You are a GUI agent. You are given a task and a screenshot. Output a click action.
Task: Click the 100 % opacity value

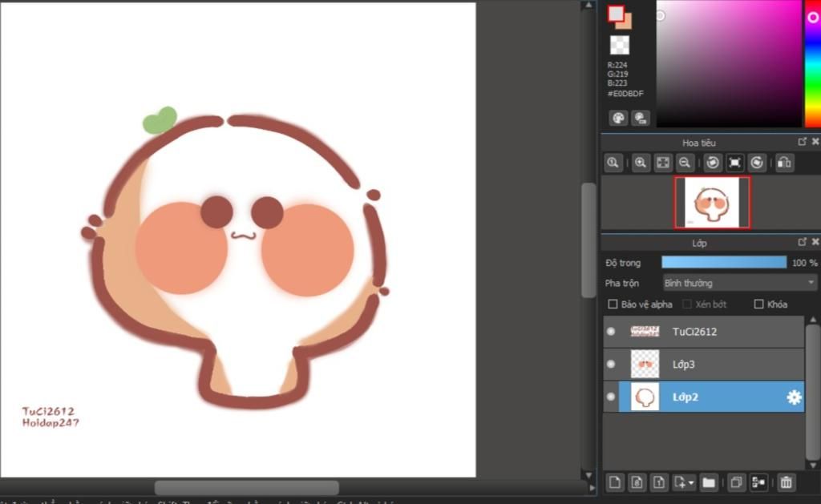803,263
